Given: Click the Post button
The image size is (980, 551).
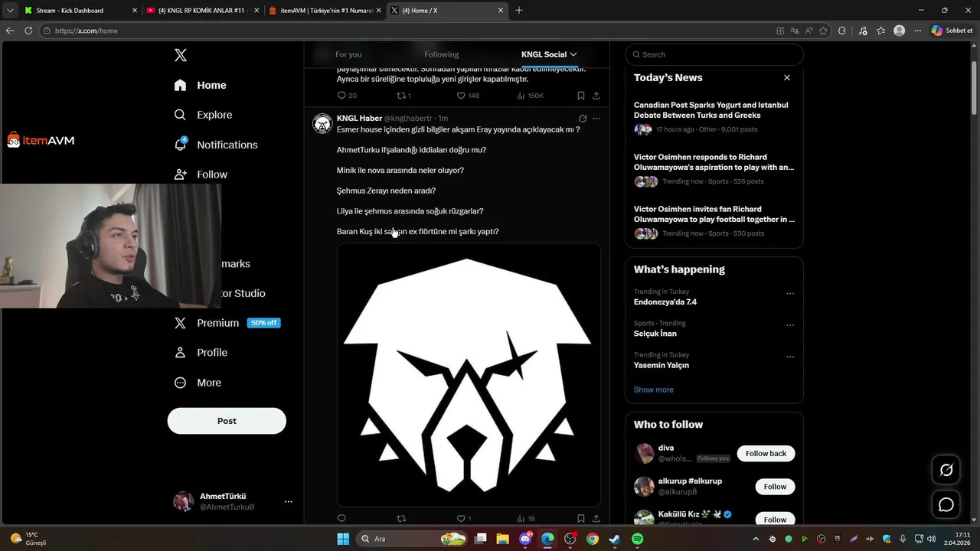Looking at the screenshot, I should tap(227, 421).
